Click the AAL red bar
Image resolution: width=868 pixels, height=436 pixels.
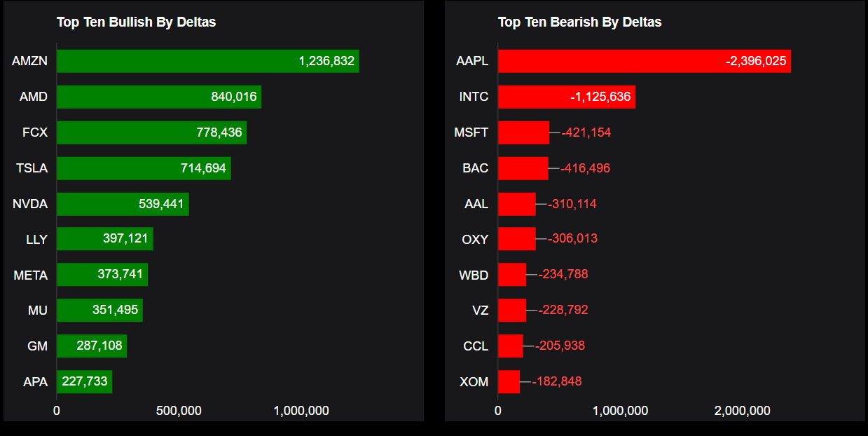[516, 204]
